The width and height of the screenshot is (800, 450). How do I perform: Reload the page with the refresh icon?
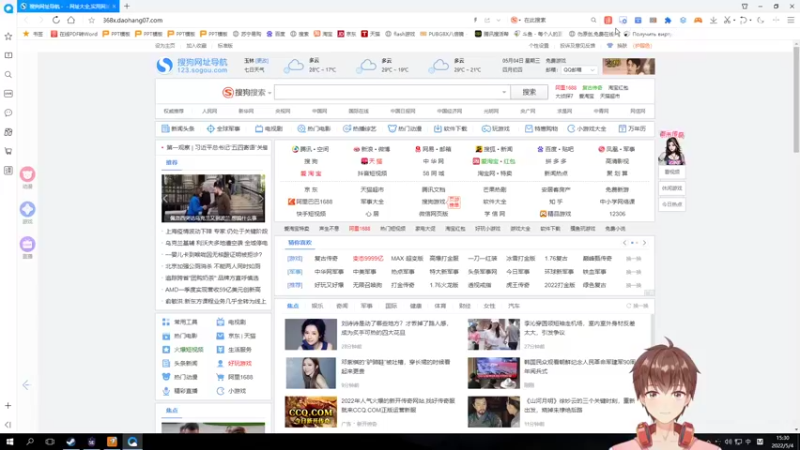pyautogui.click(x=56, y=20)
